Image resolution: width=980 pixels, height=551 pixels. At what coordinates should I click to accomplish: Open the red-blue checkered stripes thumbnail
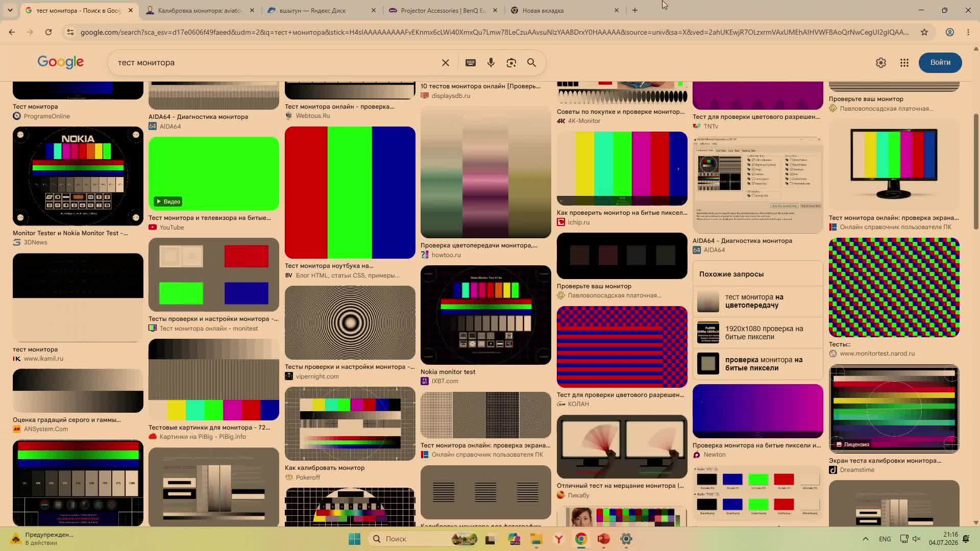[x=622, y=347]
